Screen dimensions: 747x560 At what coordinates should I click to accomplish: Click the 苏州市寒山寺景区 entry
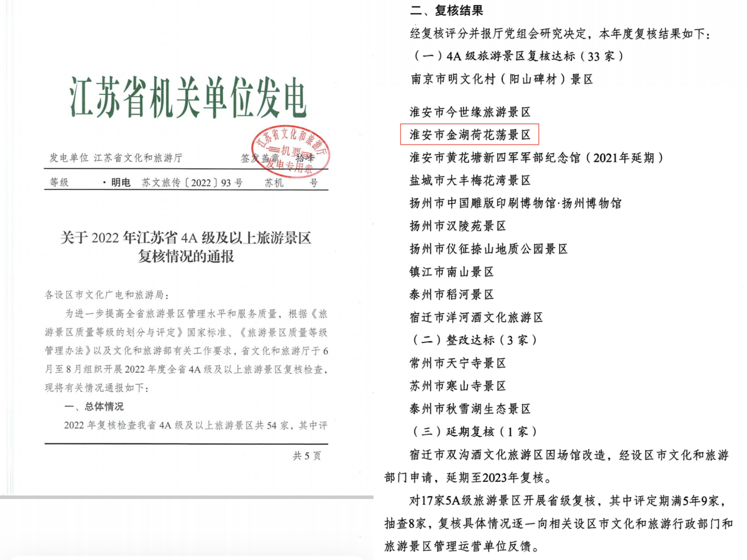tap(458, 386)
